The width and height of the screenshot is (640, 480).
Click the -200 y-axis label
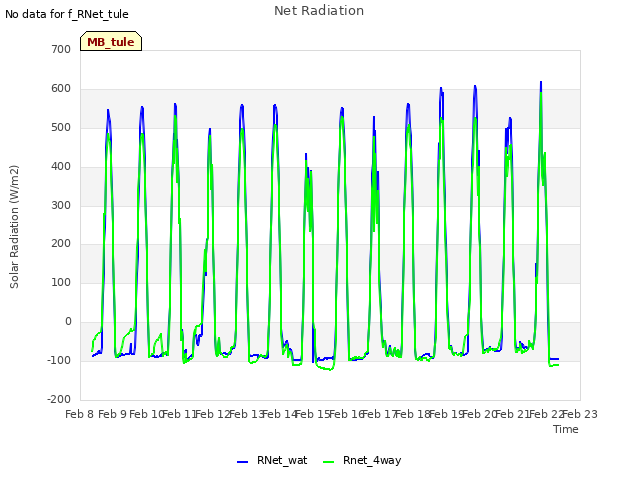(x=59, y=399)
